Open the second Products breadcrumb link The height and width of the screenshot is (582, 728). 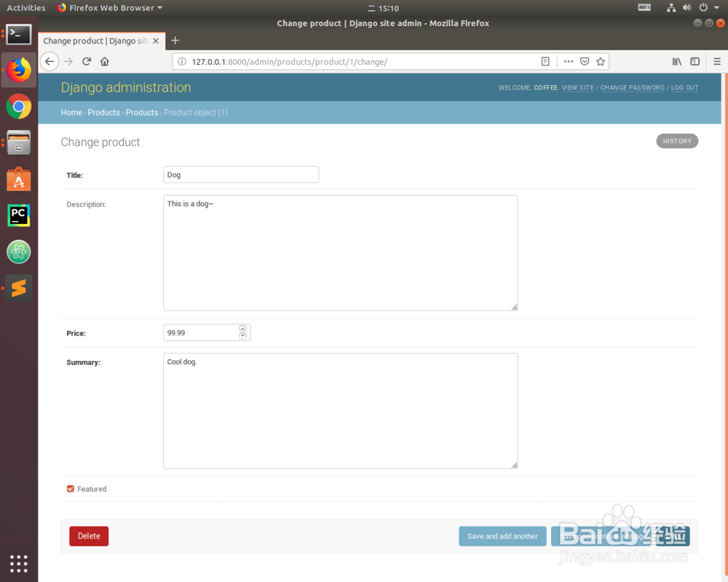pos(142,113)
